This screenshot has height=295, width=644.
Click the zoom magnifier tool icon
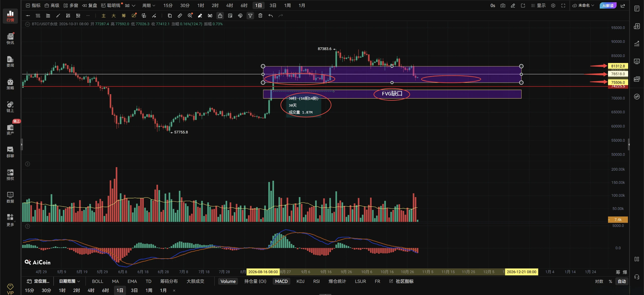point(190,16)
